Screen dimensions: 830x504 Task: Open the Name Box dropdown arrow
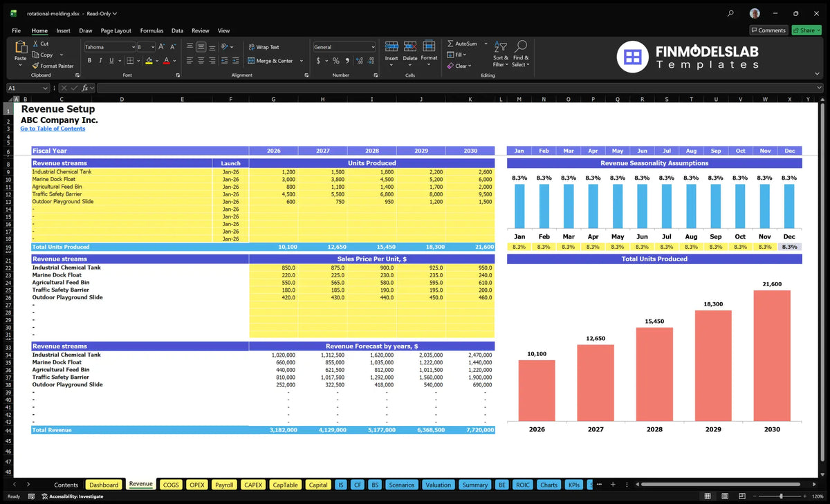click(x=45, y=88)
